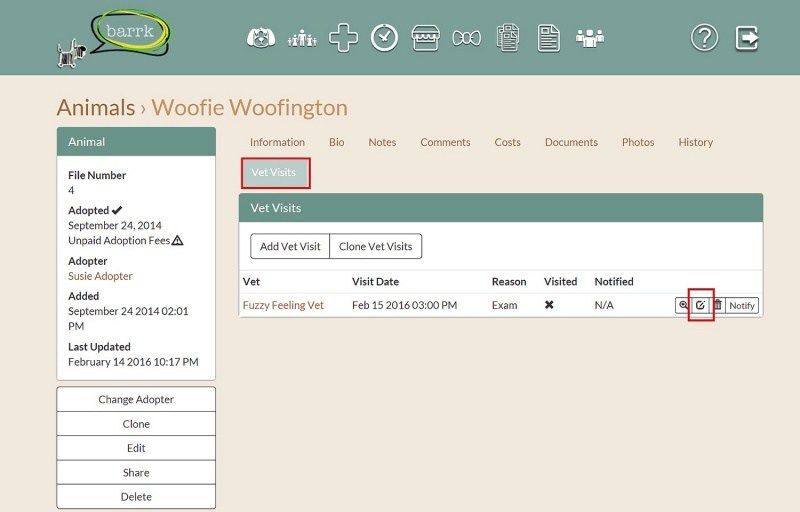Click the Add Vet Visit button
The width and height of the screenshot is (800, 512).
point(290,246)
